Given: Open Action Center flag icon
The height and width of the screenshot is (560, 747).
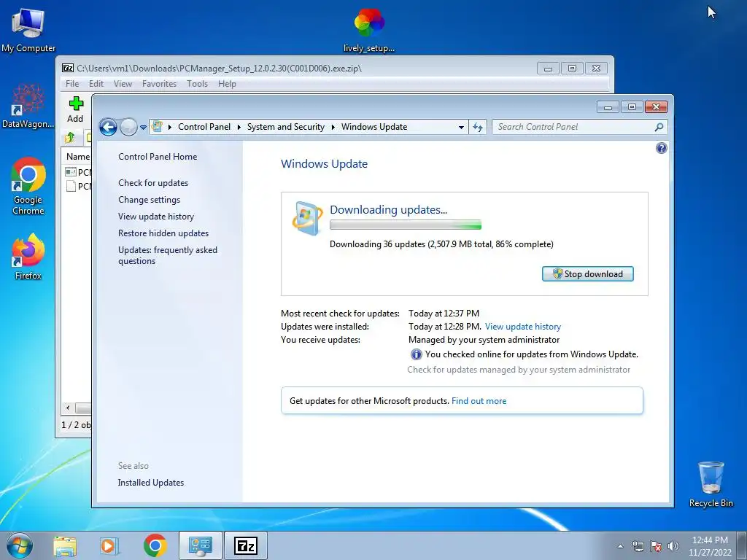Looking at the screenshot, I should click(x=656, y=546).
